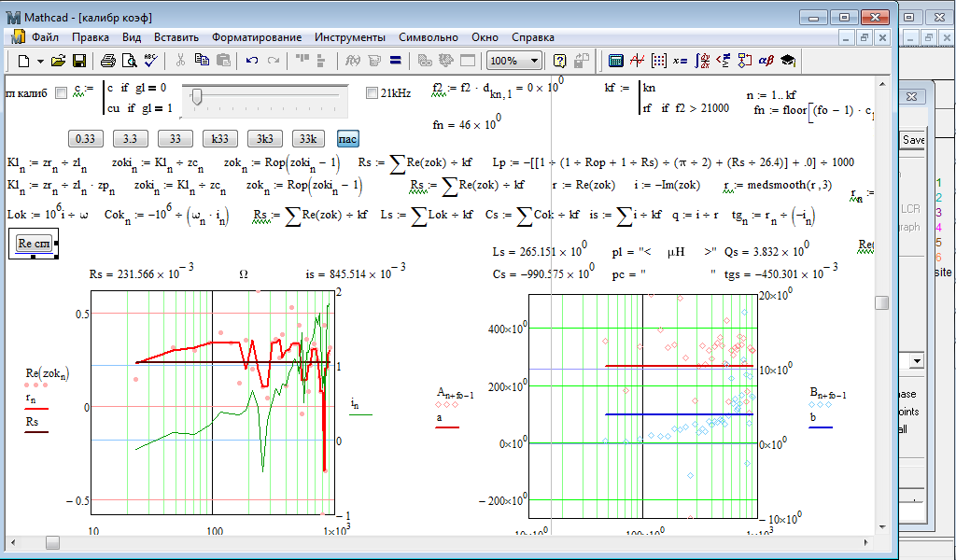Toggle the пас button
Image resolution: width=956 pixels, height=560 pixels.
coord(347,139)
